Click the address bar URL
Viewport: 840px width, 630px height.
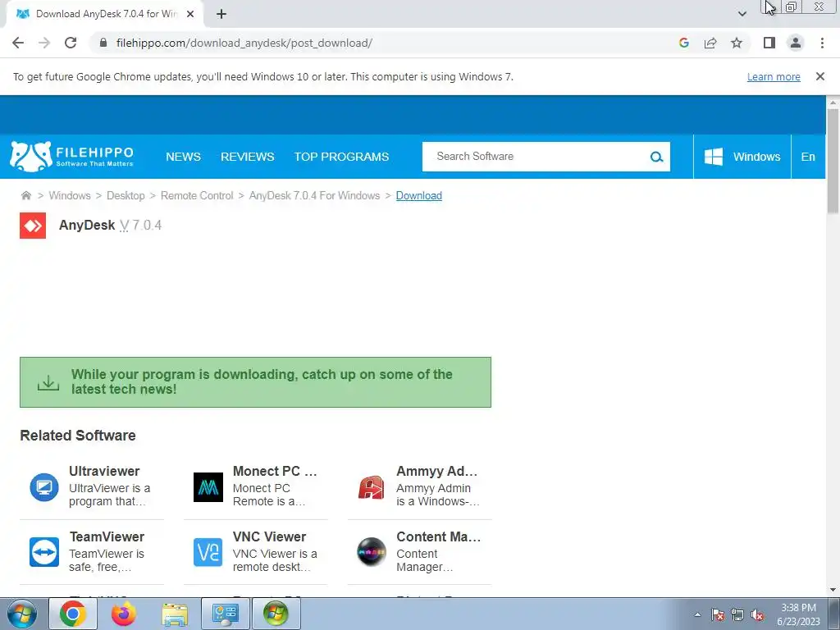pyautogui.click(x=244, y=43)
